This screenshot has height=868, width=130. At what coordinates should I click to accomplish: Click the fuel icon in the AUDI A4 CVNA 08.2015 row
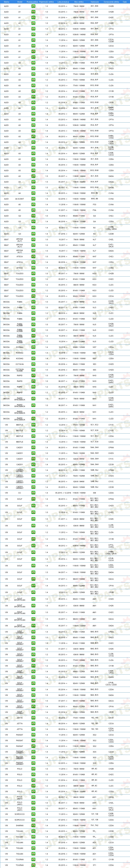(x=33, y=193)
